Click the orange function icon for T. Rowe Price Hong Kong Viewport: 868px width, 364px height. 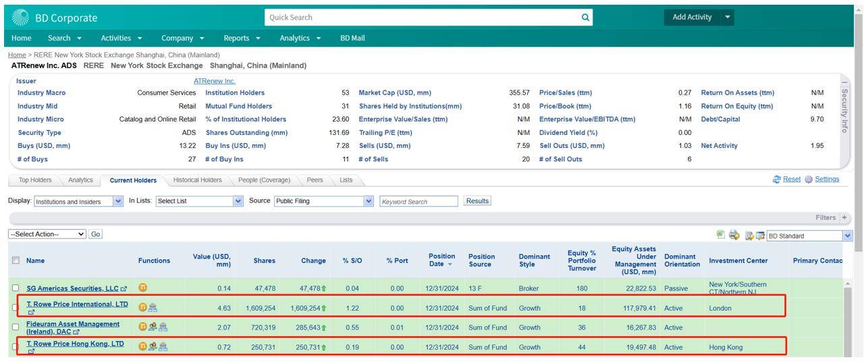pyautogui.click(x=142, y=346)
